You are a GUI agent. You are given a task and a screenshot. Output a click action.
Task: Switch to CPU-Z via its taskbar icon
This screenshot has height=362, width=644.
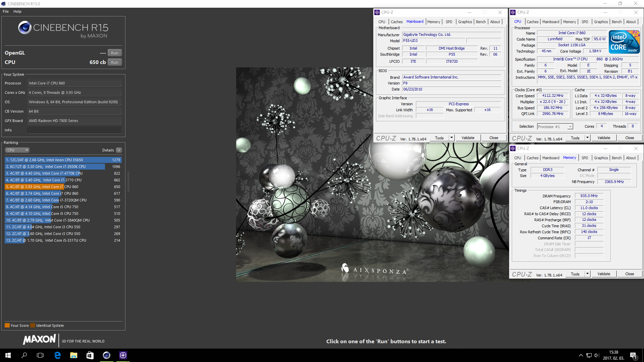[x=123, y=355]
